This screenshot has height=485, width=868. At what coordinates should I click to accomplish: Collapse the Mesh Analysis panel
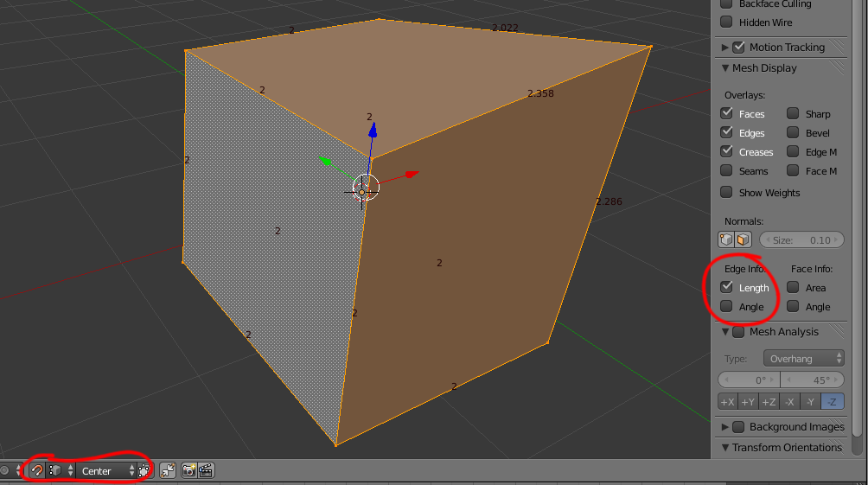[x=724, y=332]
